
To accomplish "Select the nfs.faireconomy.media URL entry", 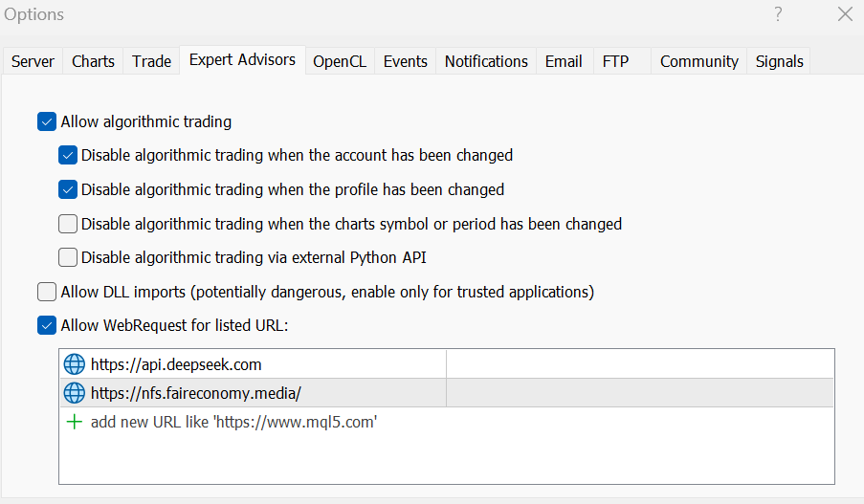I will point(196,393).
